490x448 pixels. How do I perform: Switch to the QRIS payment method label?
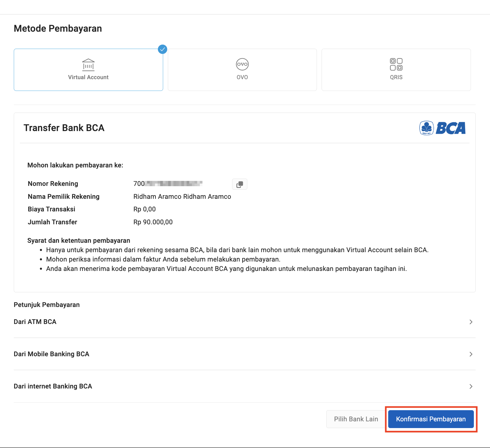click(x=396, y=77)
